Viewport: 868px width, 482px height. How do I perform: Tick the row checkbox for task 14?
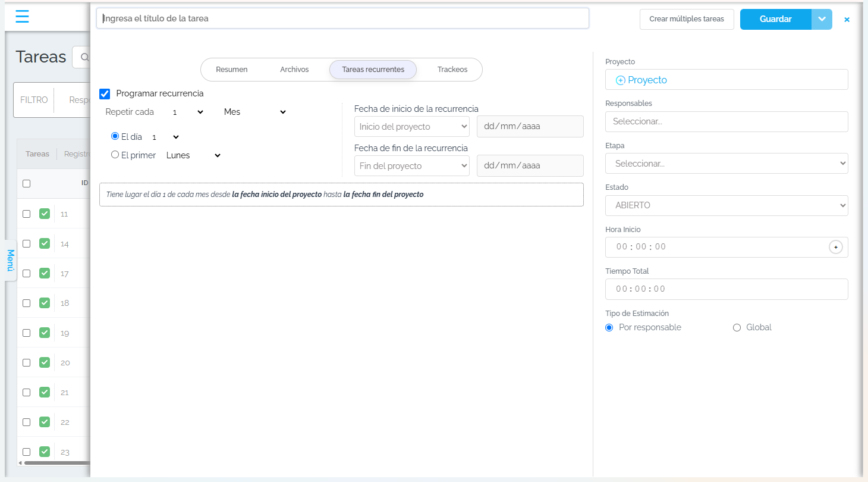tap(26, 243)
